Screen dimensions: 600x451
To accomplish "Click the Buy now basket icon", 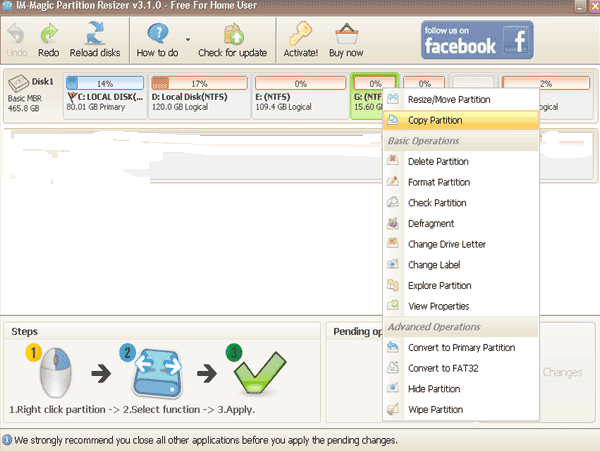I will 346,34.
